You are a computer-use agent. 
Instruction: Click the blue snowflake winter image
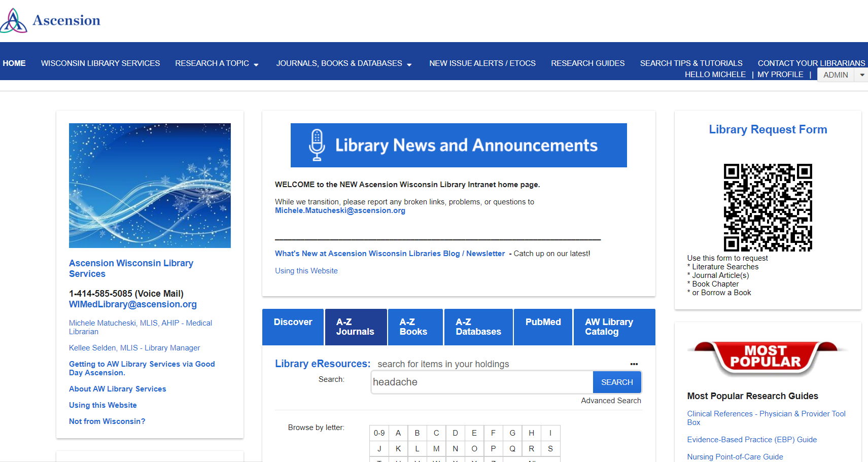point(150,186)
